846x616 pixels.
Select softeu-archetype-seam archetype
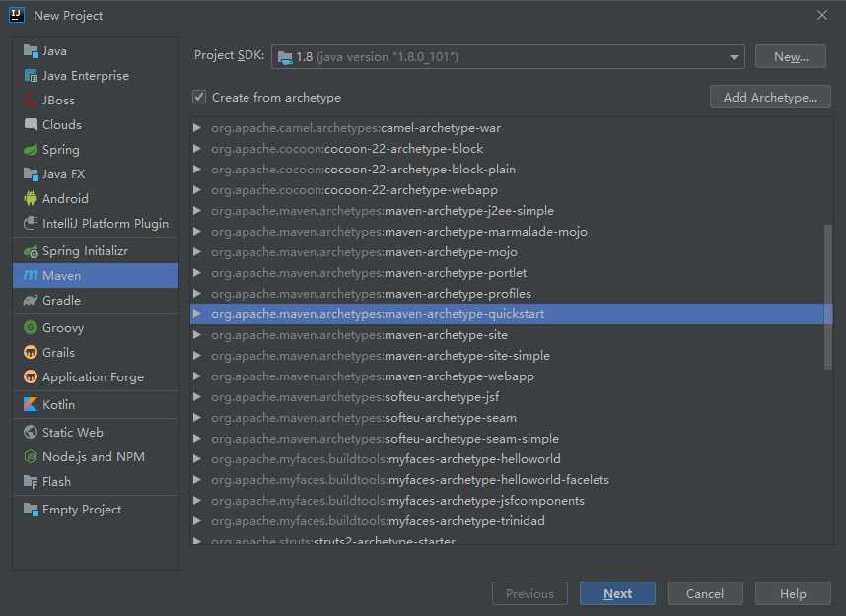point(512,418)
